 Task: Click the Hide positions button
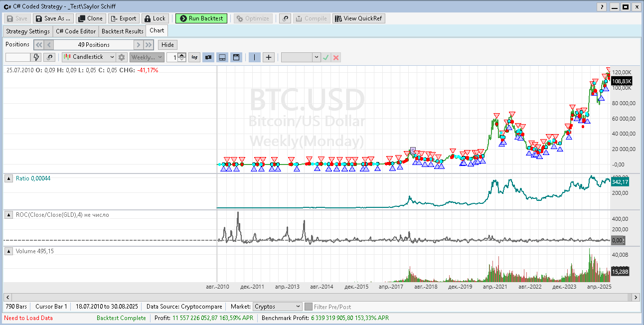click(167, 45)
